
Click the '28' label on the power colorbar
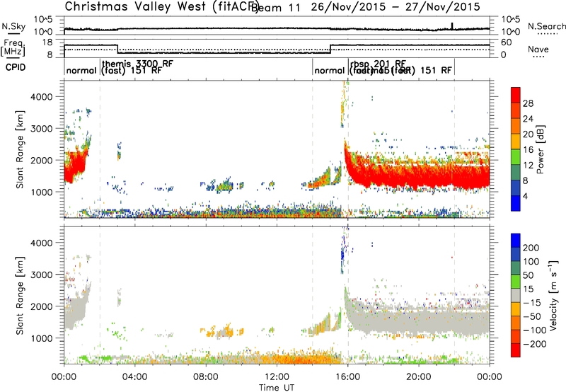click(528, 103)
